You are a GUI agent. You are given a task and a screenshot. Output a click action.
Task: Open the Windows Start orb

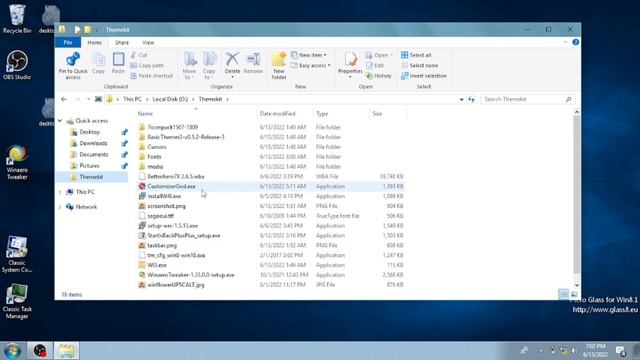[13, 351]
